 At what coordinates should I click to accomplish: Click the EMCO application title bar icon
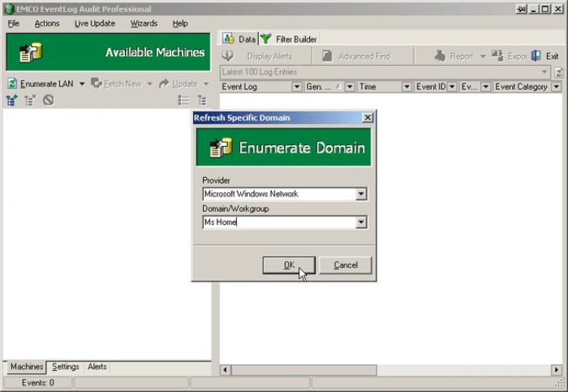tap(9, 9)
